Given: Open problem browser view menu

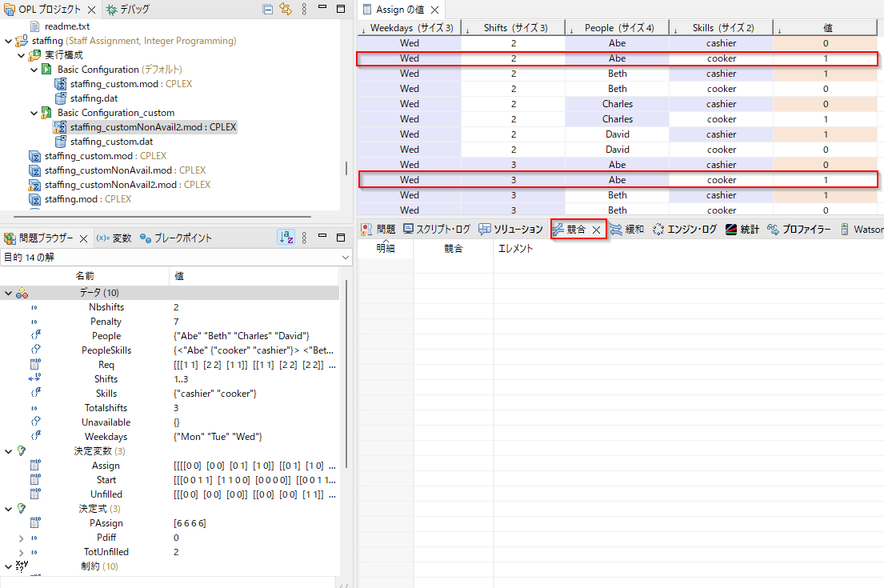Looking at the screenshot, I should [x=305, y=238].
